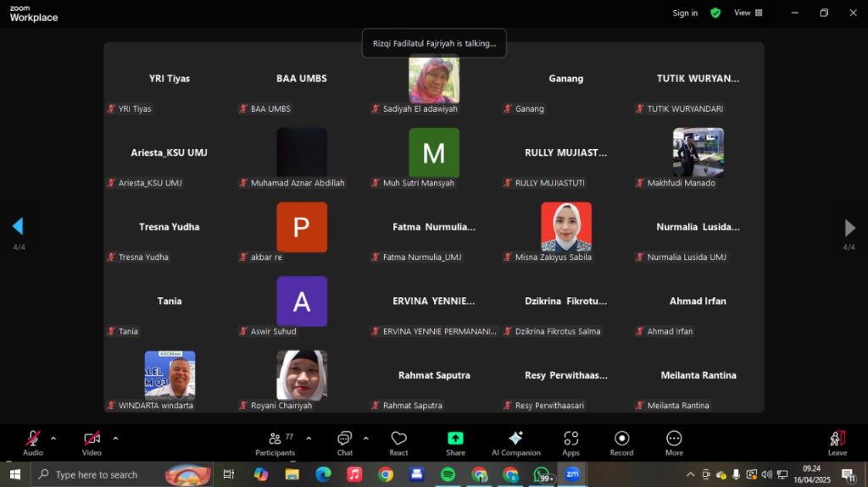Click the RULLY MUJIASTUTI participant tile

click(565, 152)
